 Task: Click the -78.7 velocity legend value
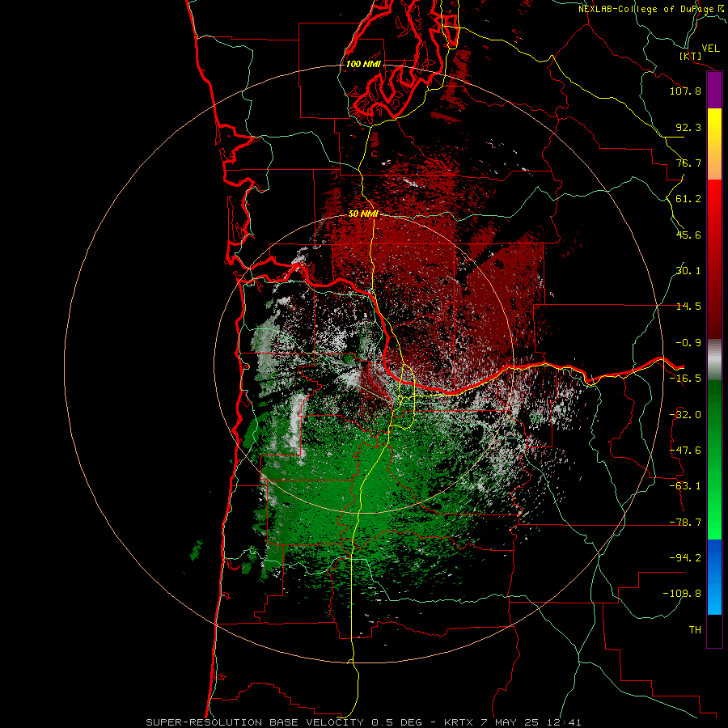point(685,523)
